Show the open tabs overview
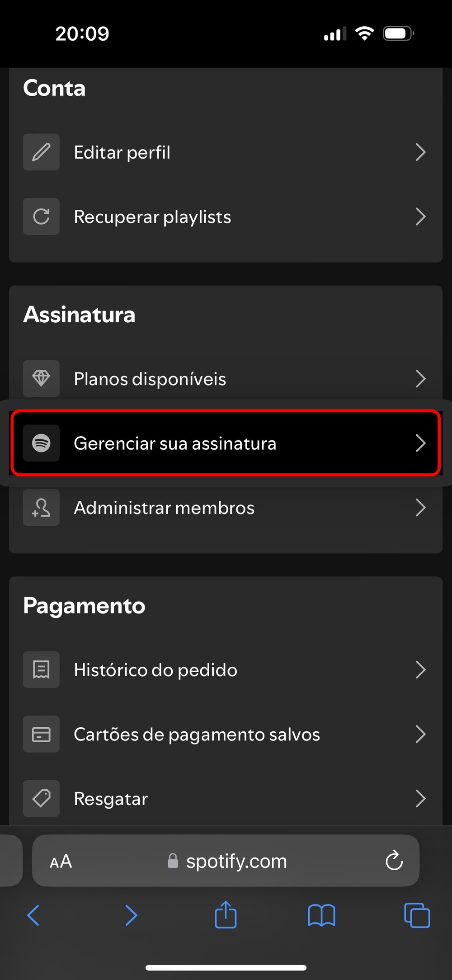Viewport: 452px width, 980px height. [x=417, y=916]
